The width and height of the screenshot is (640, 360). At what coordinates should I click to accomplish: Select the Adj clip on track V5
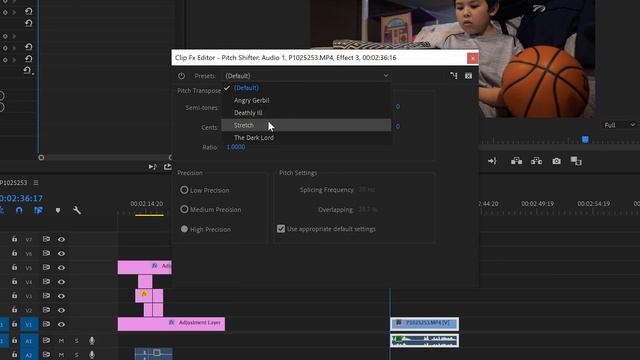pos(144,267)
